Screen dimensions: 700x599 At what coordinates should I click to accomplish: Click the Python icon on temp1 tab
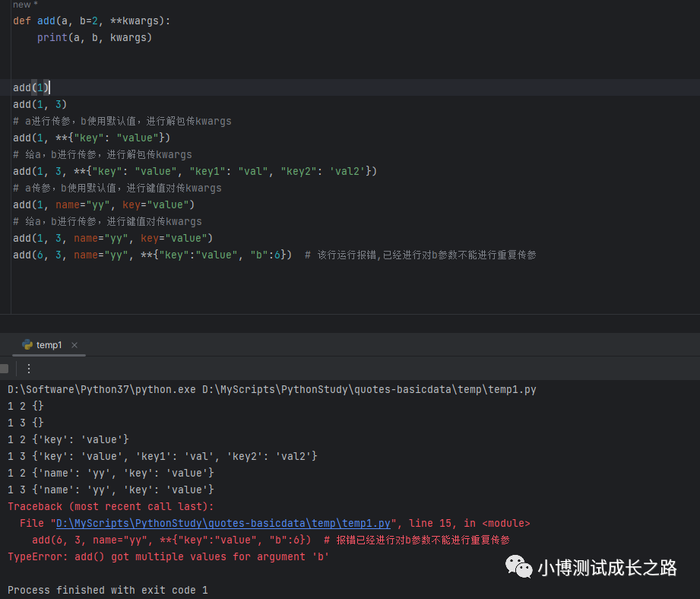[27, 345]
